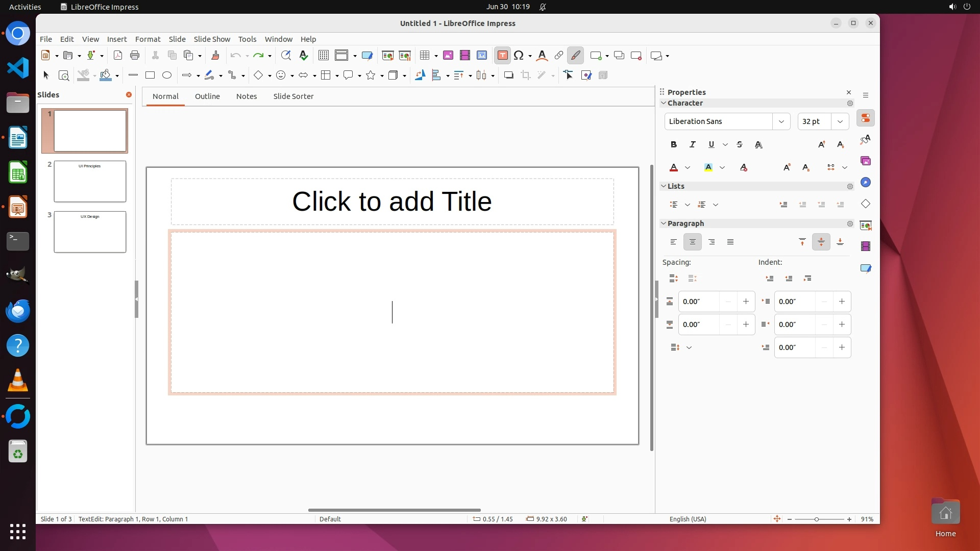This screenshot has width=980, height=551.
Task: Open the sidebar Navigator compass icon
Action: click(866, 183)
